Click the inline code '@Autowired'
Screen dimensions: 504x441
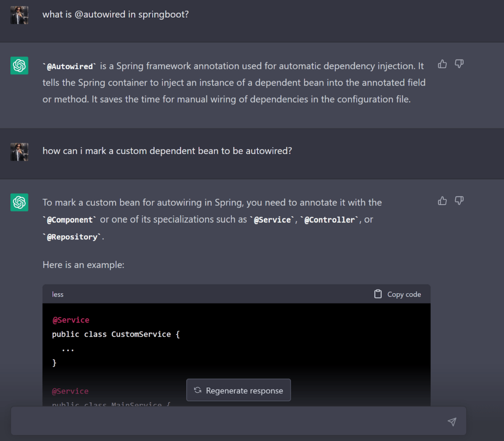[x=69, y=66]
